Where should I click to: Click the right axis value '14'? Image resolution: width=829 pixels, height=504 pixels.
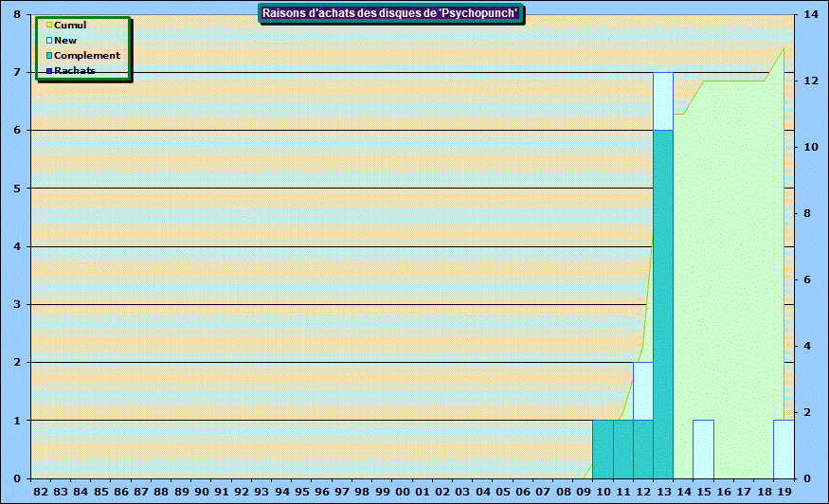[811, 14]
